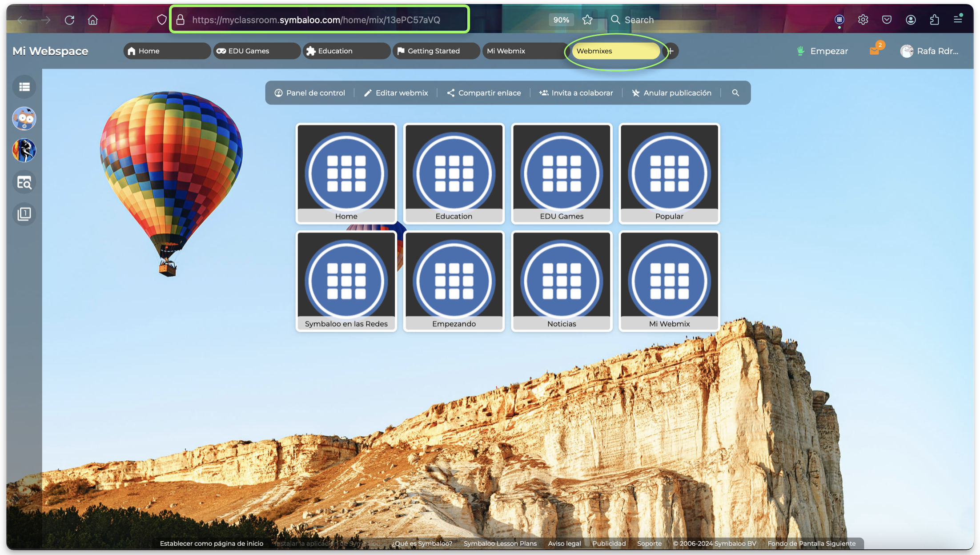Image resolution: width=980 pixels, height=555 pixels.
Task: View the site security lock icon
Action: (180, 20)
